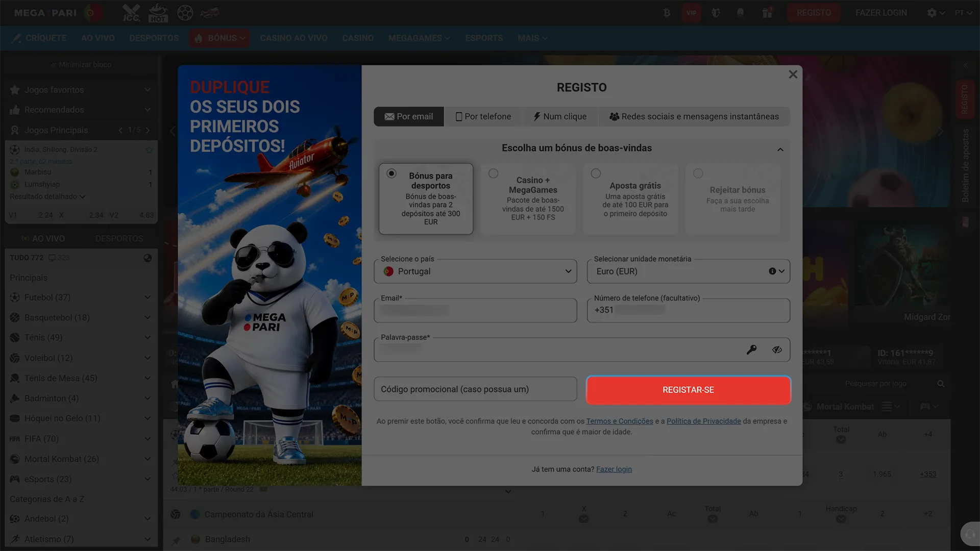Open Redes sociais e mensagens instantâneas tab

click(694, 116)
